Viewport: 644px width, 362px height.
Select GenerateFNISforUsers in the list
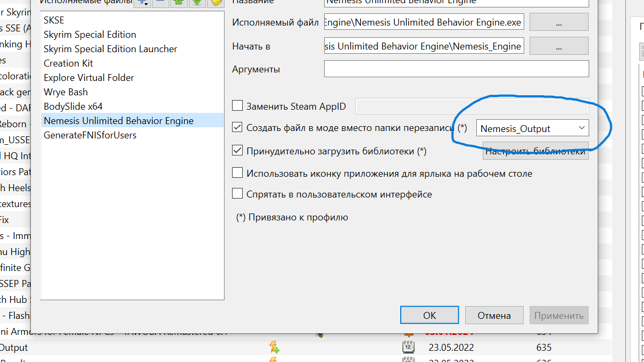pyautogui.click(x=90, y=135)
